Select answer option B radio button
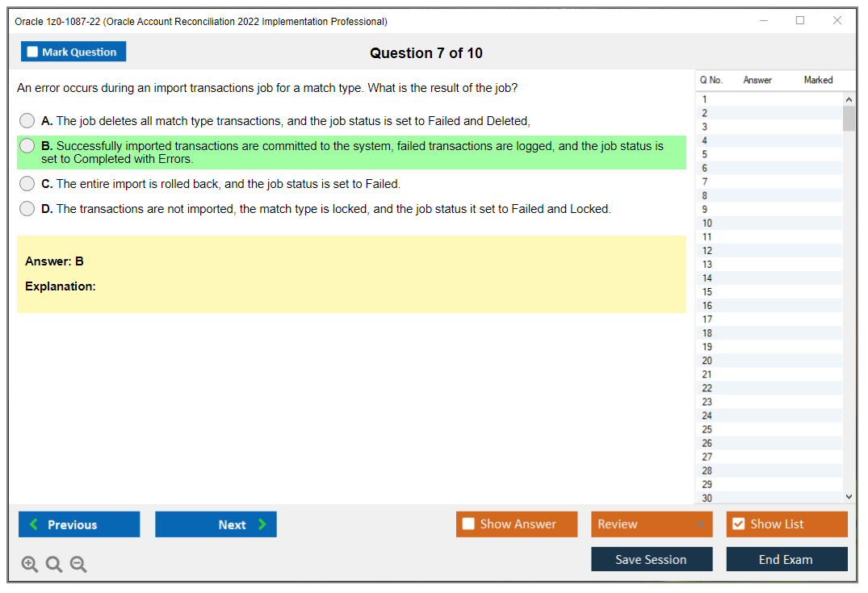This screenshot has height=593, width=868. [x=27, y=145]
